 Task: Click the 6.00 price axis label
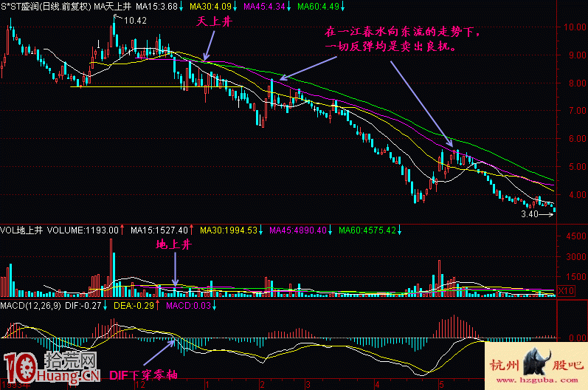pyautogui.click(x=577, y=139)
